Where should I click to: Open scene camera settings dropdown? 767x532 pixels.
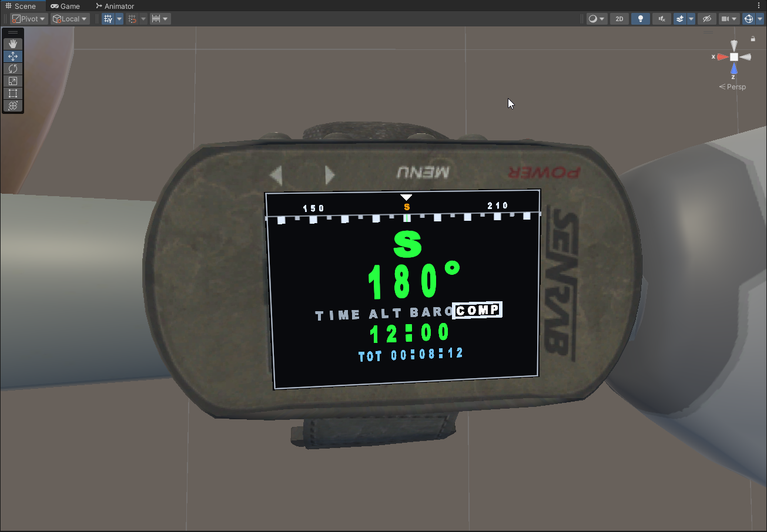pos(729,19)
